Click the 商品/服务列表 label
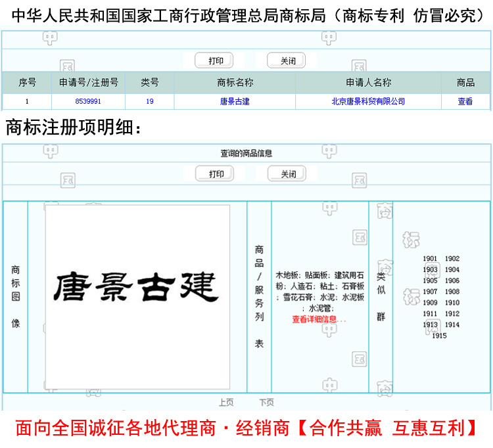Screen dimensions: 493x448 coord(259,296)
